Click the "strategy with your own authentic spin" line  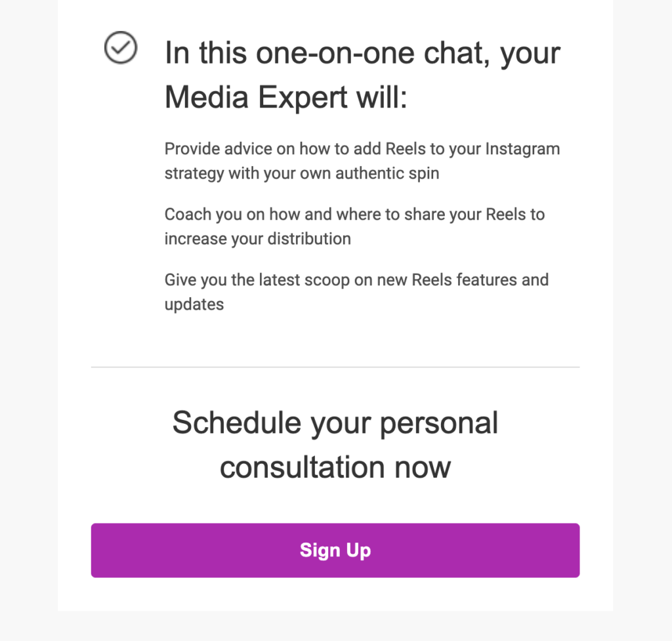pyautogui.click(x=302, y=173)
